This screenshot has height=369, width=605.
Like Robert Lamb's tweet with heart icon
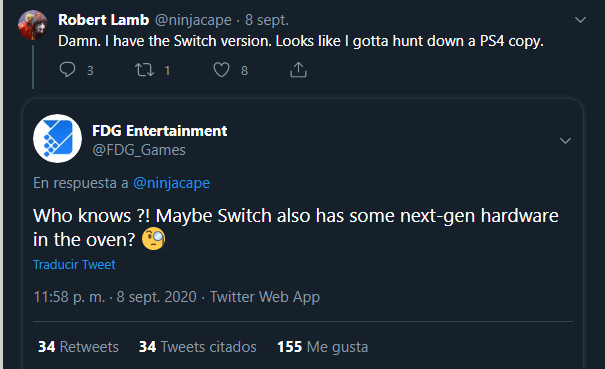coord(221,70)
